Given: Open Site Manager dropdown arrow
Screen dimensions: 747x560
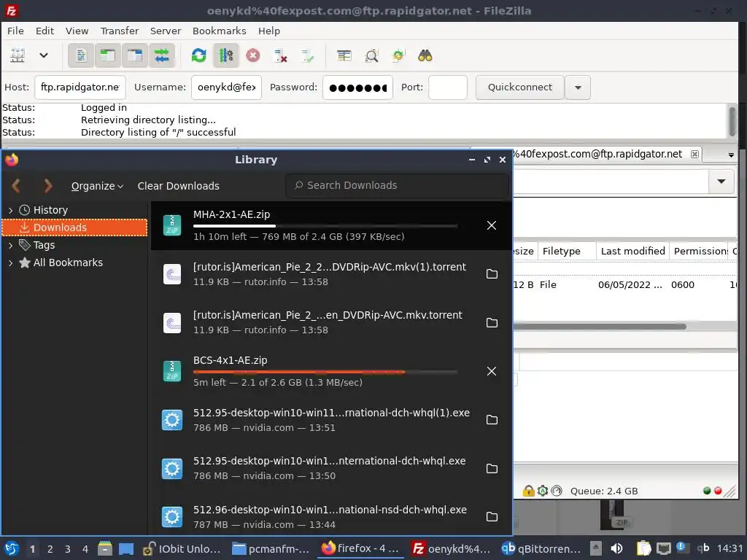Looking at the screenshot, I should point(43,55).
